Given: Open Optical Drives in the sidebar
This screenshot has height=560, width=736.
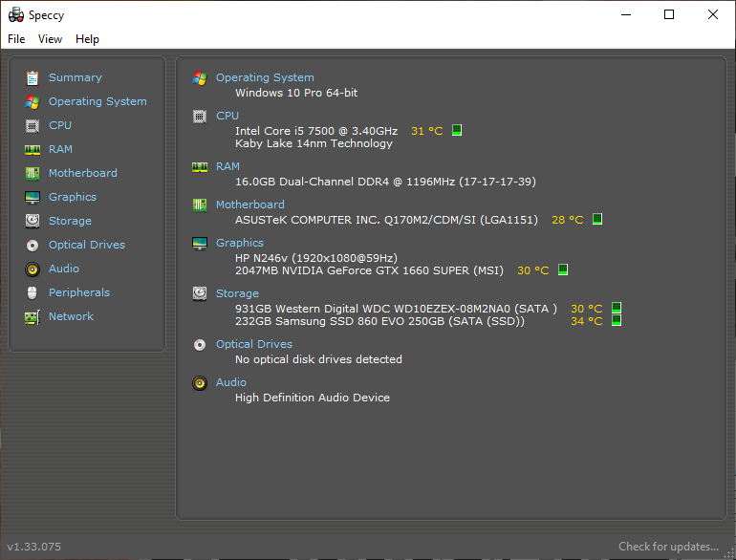Looking at the screenshot, I should [87, 245].
